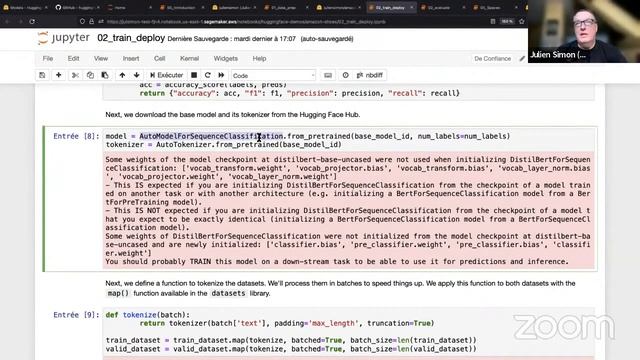Viewport: 640px width, 360px height.
Task: Copy selected cells with the copy icon
Action: click(90, 75)
